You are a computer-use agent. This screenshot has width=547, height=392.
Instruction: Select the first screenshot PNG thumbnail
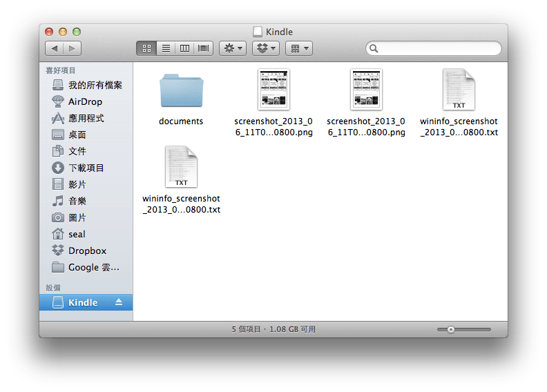[x=274, y=90]
